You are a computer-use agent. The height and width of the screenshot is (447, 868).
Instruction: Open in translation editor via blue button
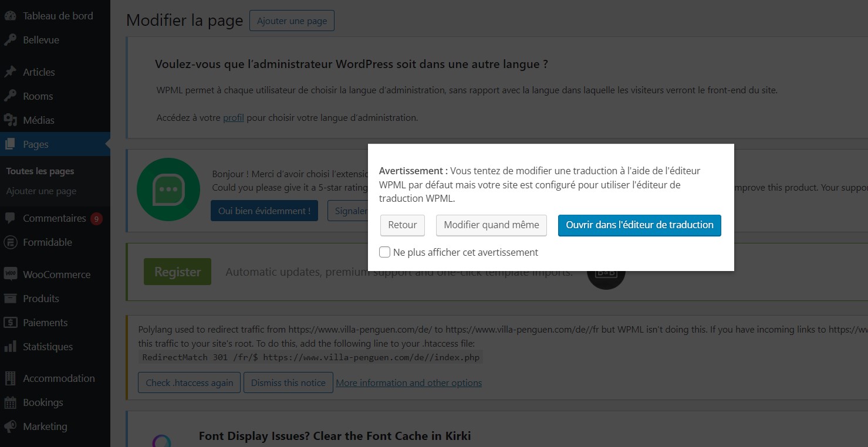(x=639, y=225)
